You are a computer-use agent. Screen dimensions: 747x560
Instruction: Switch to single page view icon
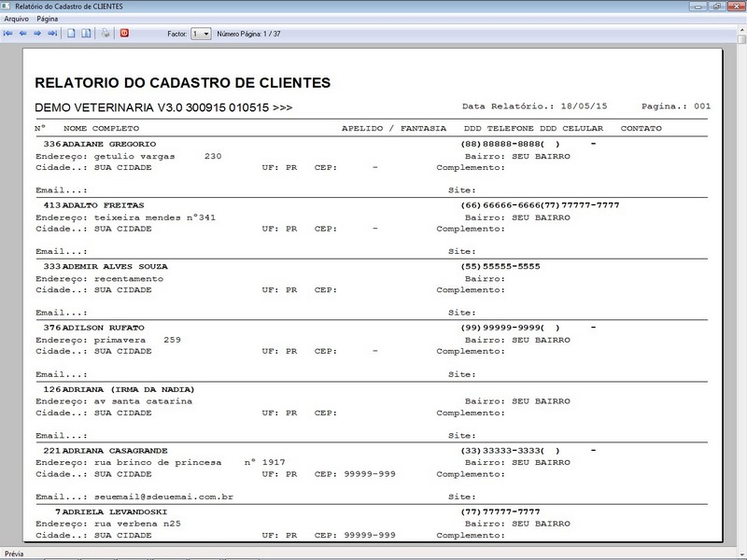tap(71, 34)
